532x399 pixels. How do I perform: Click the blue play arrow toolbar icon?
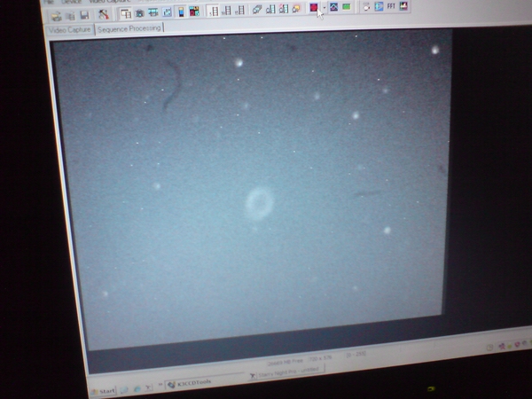pyautogui.click(x=379, y=6)
